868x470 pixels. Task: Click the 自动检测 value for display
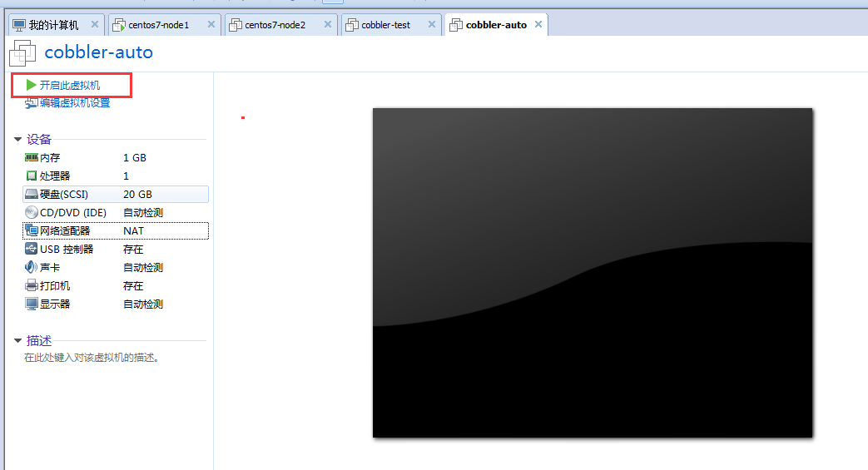143,304
